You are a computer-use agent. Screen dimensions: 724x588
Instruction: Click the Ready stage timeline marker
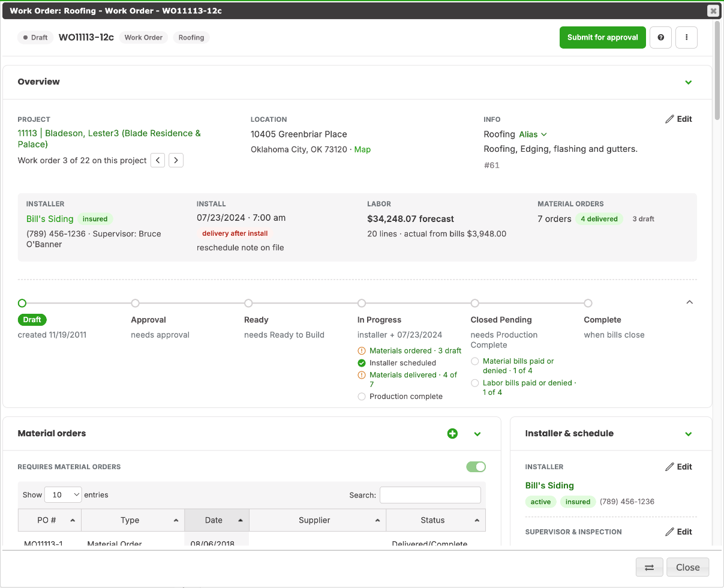coord(248,303)
